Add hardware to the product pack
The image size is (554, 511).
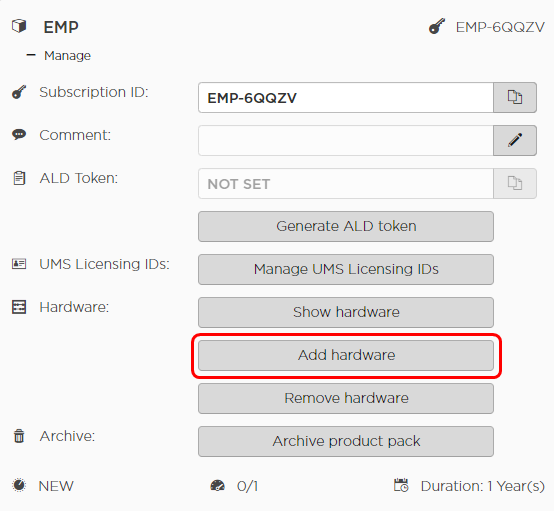(346, 356)
